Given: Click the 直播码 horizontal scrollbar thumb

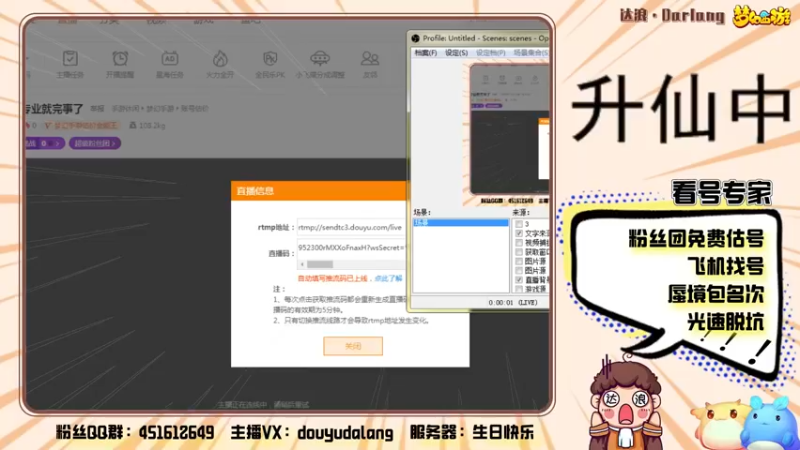Looking at the screenshot, I should point(320,264).
